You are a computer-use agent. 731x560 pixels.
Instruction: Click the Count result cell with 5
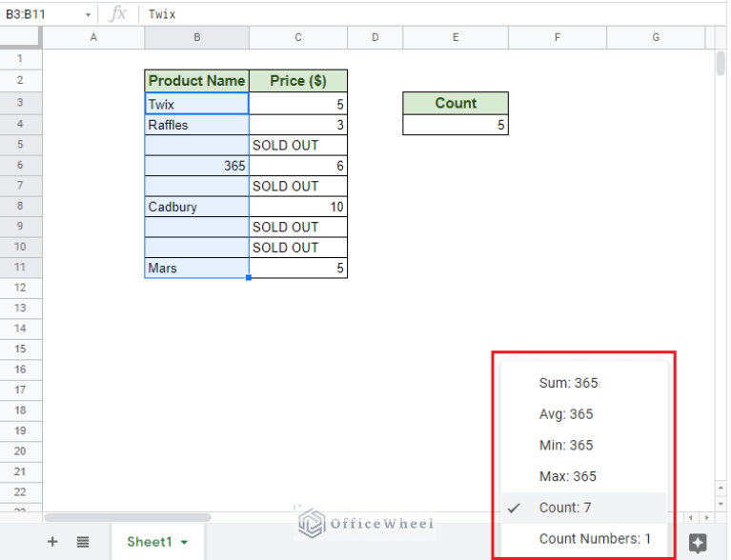pyautogui.click(x=456, y=125)
